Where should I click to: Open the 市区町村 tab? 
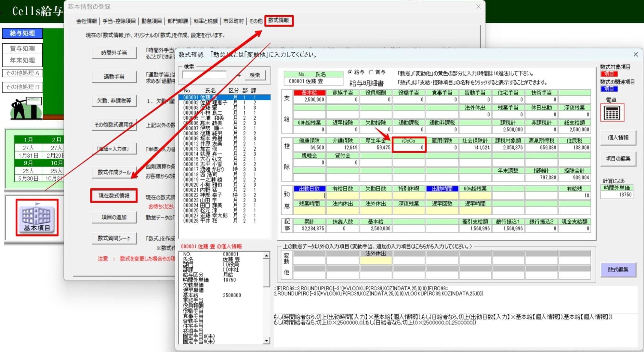click(x=233, y=21)
